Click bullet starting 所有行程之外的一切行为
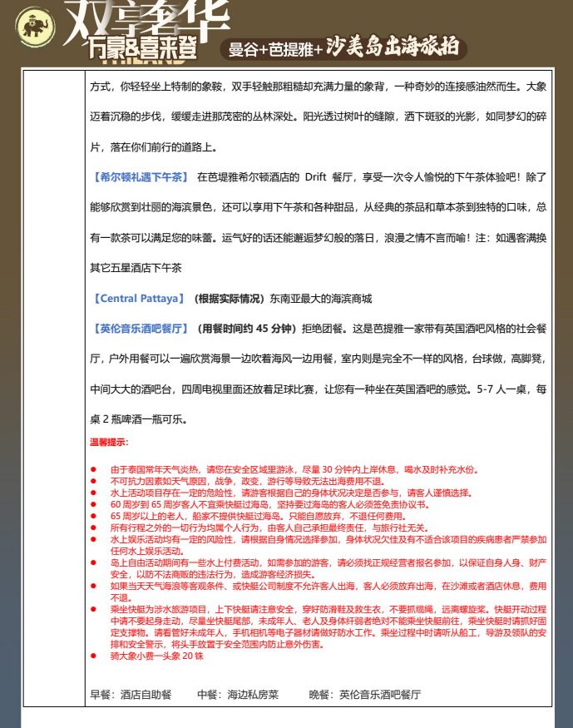Viewport: 573px width, 728px height. [x=270, y=527]
